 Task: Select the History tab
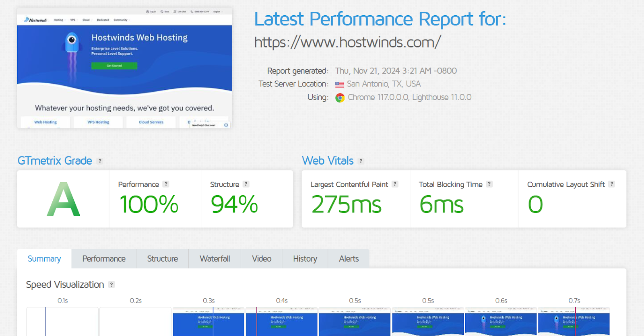tap(305, 259)
